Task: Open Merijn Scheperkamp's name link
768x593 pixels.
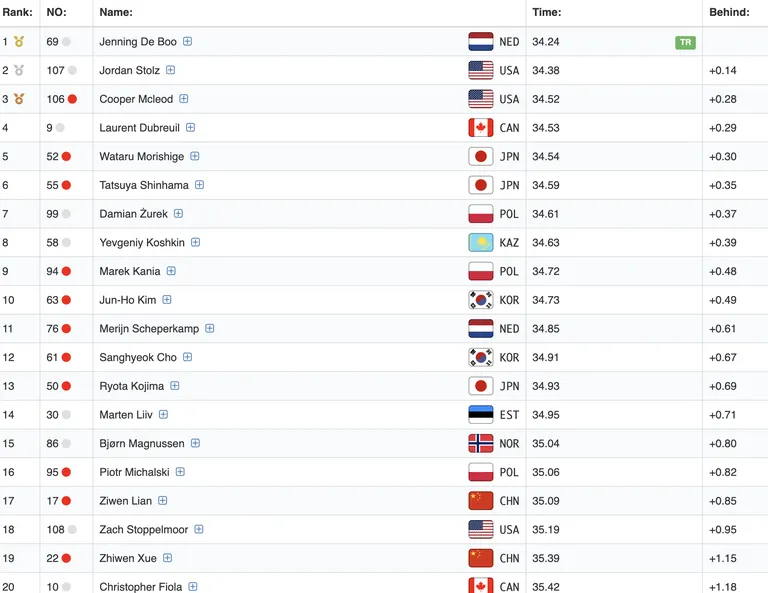Action: click(x=149, y=329)
